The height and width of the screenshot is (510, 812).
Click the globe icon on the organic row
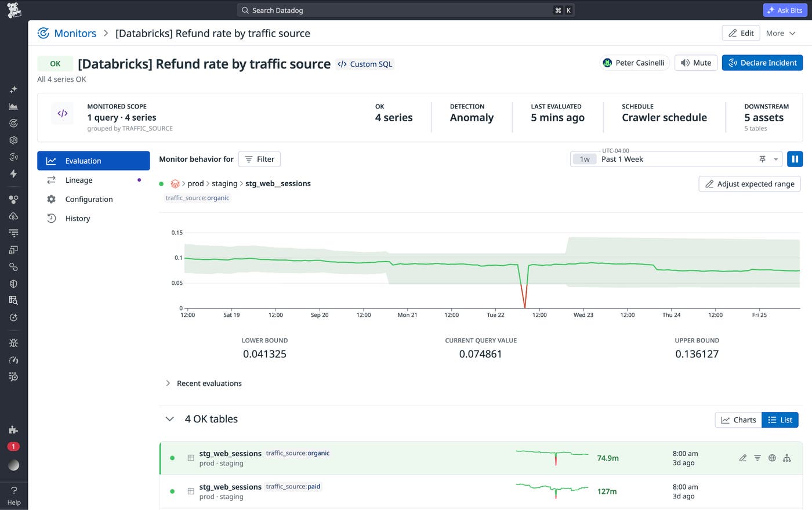tap(772, 458)
